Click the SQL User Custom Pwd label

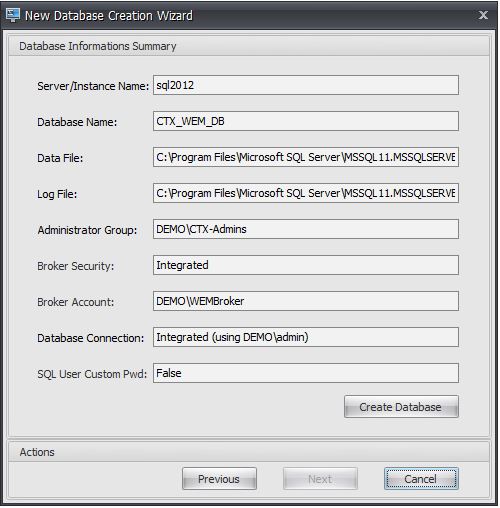point(92,374)
